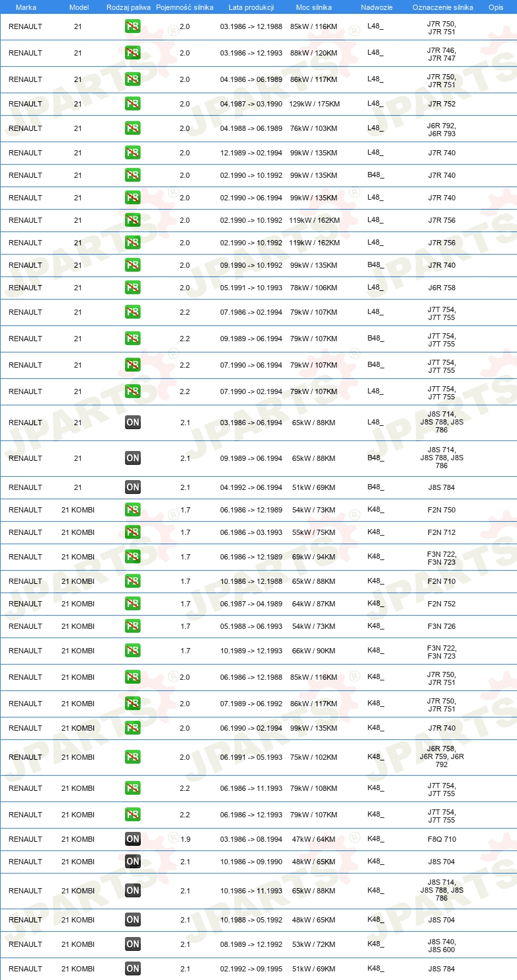Screen dimensions: 517x980
Task: Click the Moc silnika column header
Action: coord(314,7)
